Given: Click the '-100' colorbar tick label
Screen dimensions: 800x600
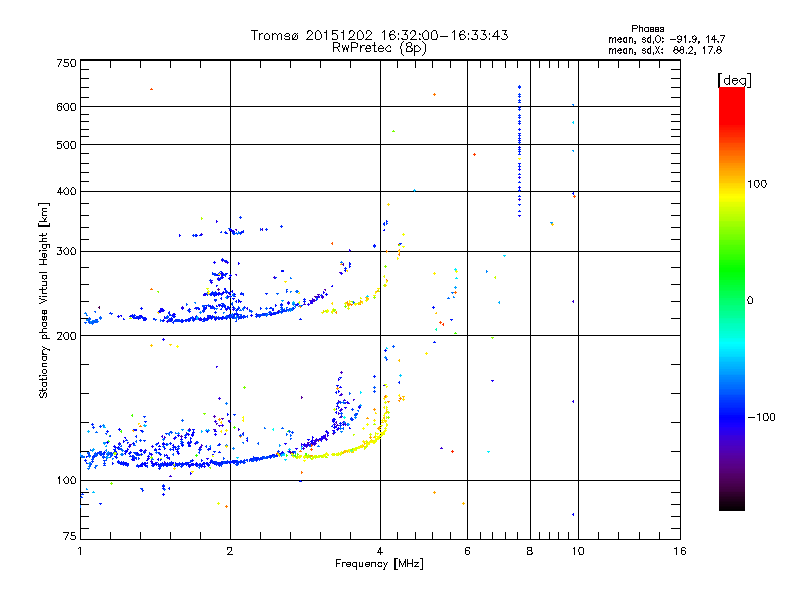Looking at the screenshot, I should (761, 417).
